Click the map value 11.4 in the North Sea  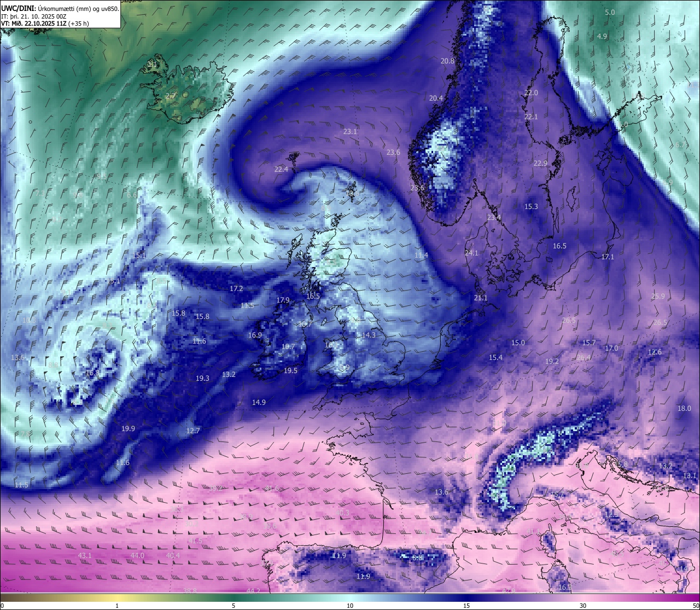(421, 255)
